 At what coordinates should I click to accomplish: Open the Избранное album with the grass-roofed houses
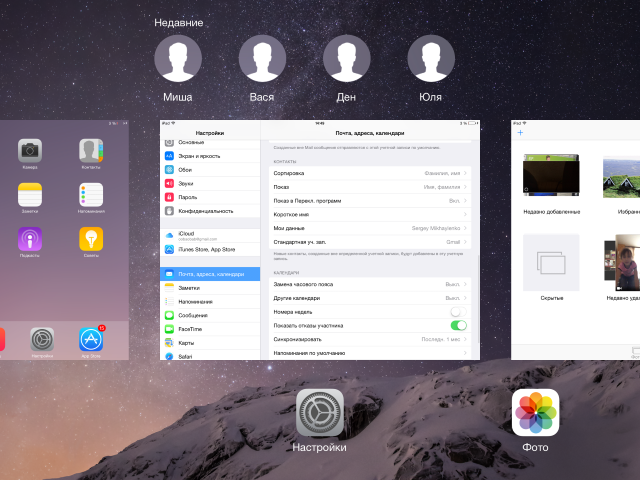pyautogui.click(x=621, y=177)
